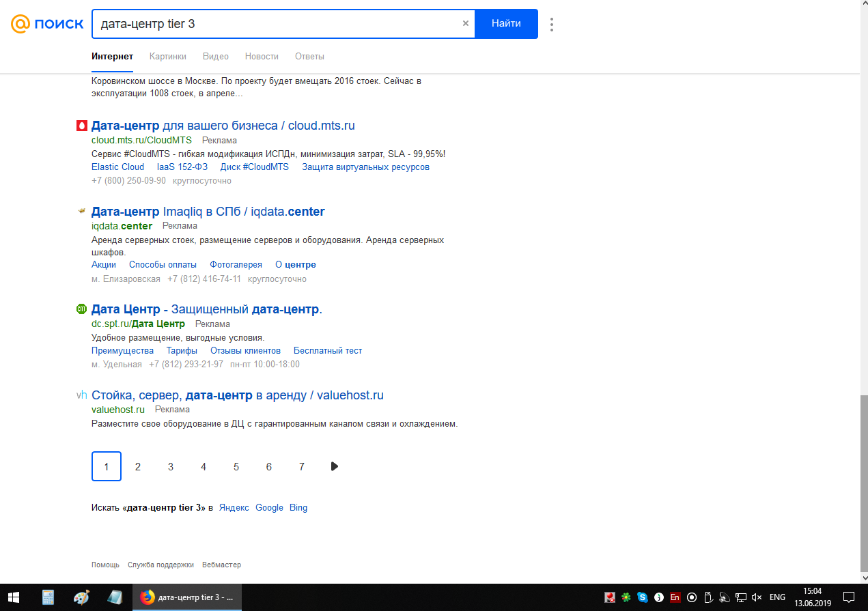Screen dimensions: 868x611
Task: Search the query in Bing
Action: pyautogui.click(x=298, y=508)
